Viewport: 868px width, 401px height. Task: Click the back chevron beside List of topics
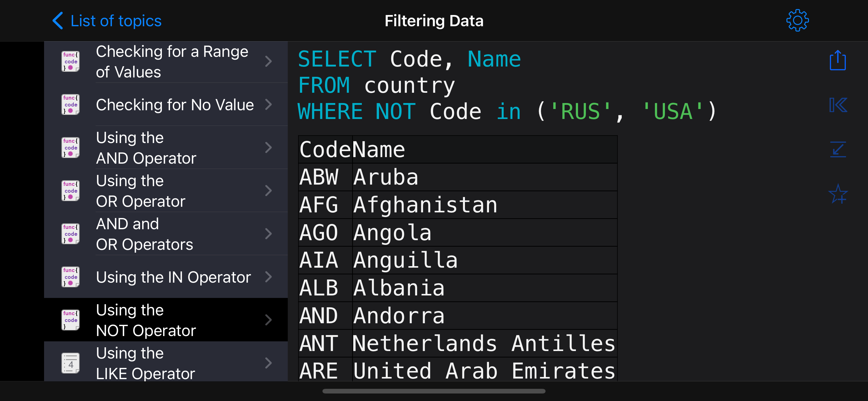pyautogui.click(x=57, y=21)
